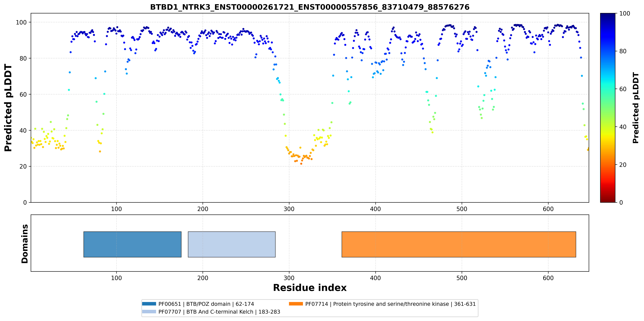The width and height of the screenshot is (644, 321).
Task: Click the pLDDT colorbar gradient
Action: click(x=608, y=108)
